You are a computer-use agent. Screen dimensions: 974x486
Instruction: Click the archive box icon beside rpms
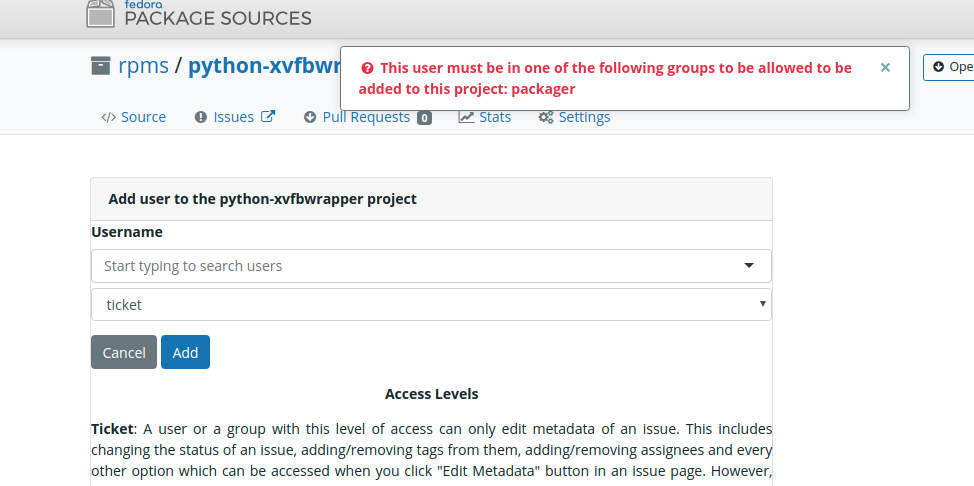point(100,65)
